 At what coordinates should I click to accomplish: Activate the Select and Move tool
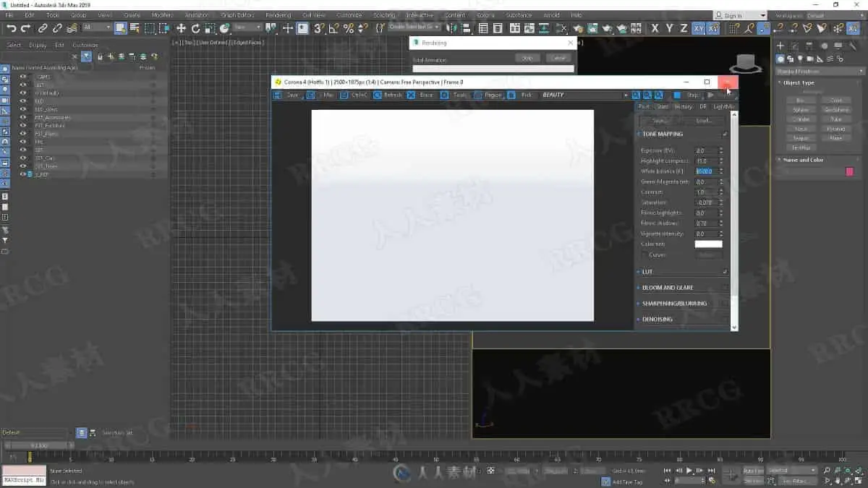tap(181, 28)
